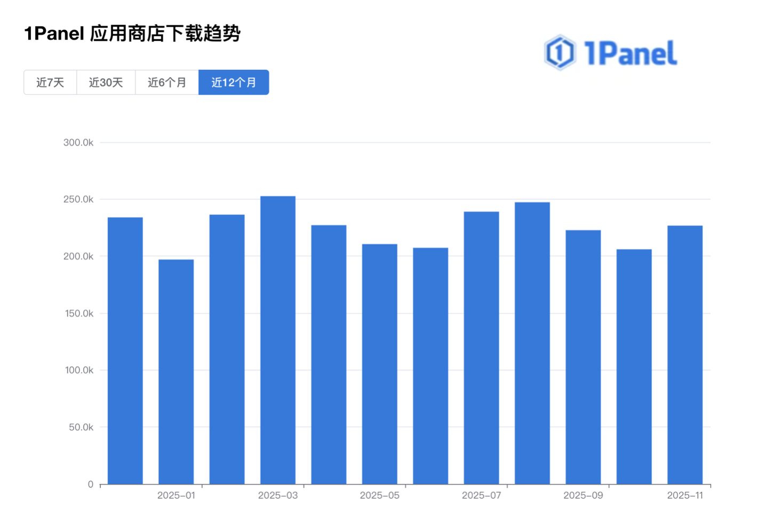765x532 pixels.
Task: Click the 300.0k y-axis label
Action: pyautogui.click(x=78, y=142)
